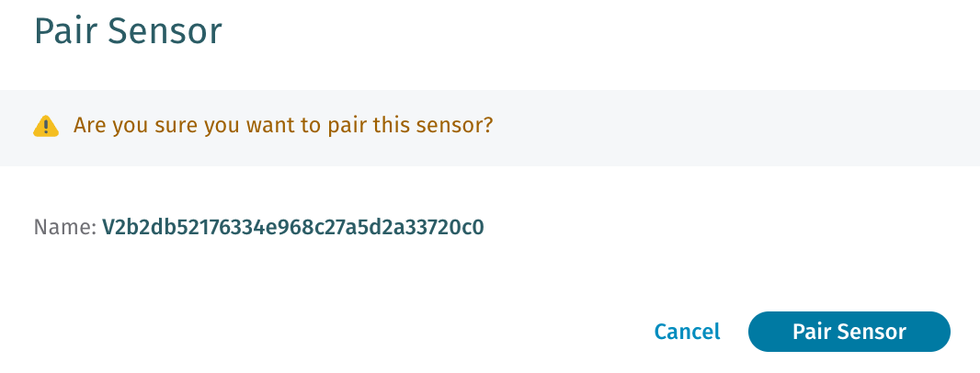Screen dimensions: 980x373
Task: Confirm pairing with the Pair Sensor button
Action: click(849, 332)
